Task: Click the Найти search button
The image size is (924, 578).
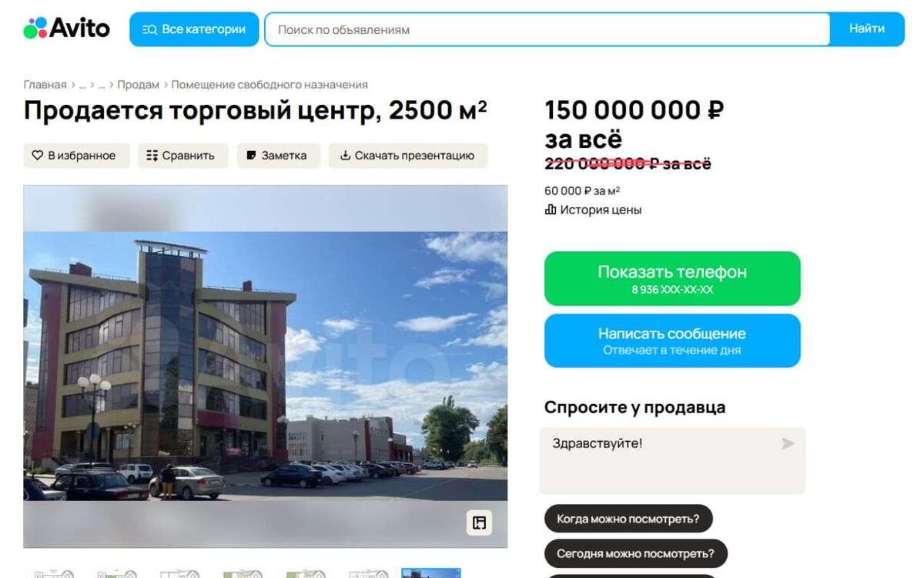Action: click(867, 29)
